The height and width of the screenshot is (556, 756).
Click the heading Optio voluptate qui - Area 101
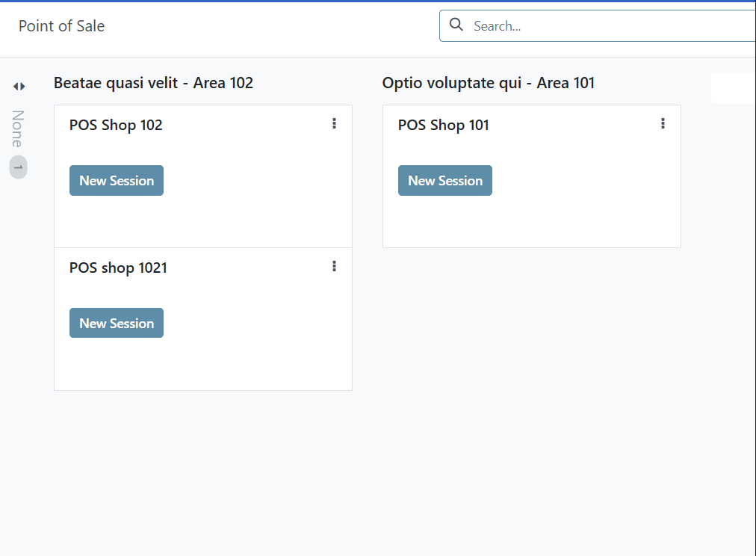click(x=489, y=83)
